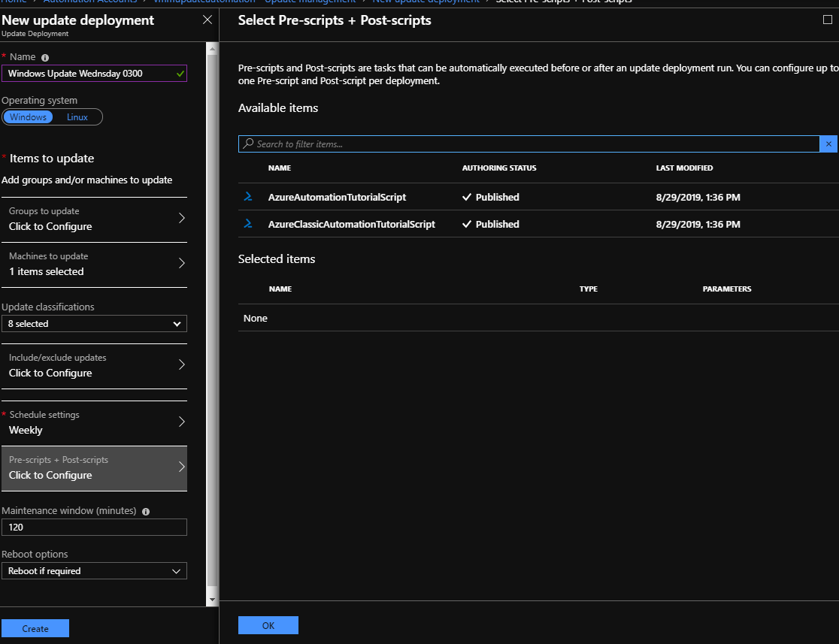This screenshot has width=839, height=644.
Task: Click Automation Accounts breadcrumb link
Action: coord(90,2)
